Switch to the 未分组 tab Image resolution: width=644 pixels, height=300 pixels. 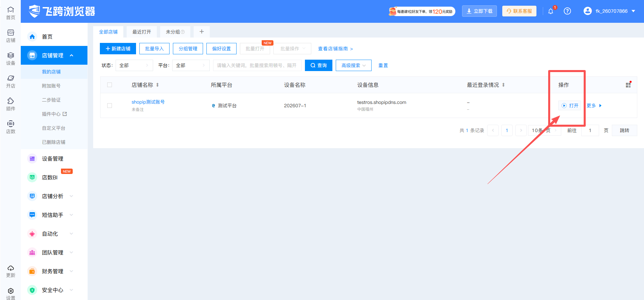pyautogui.click(x=175, y=32)
